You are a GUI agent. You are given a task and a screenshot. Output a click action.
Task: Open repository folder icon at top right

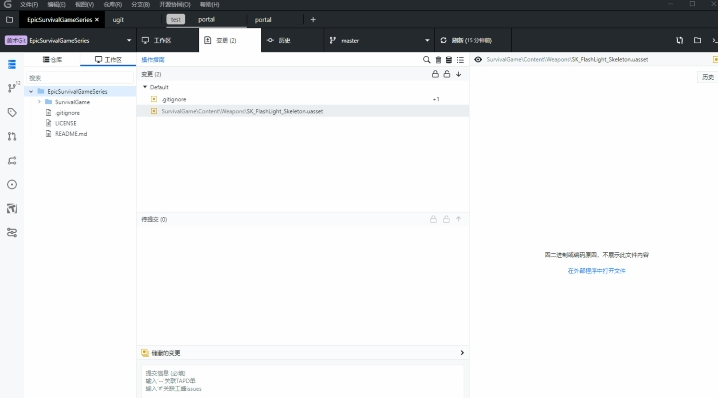coord(697,40)
